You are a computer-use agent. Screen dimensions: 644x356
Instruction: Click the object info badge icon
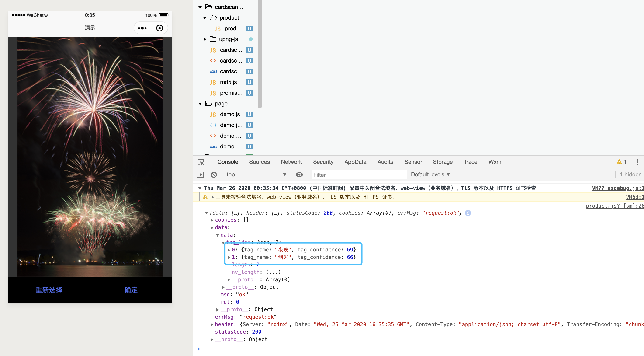click(x=468, y=213)
